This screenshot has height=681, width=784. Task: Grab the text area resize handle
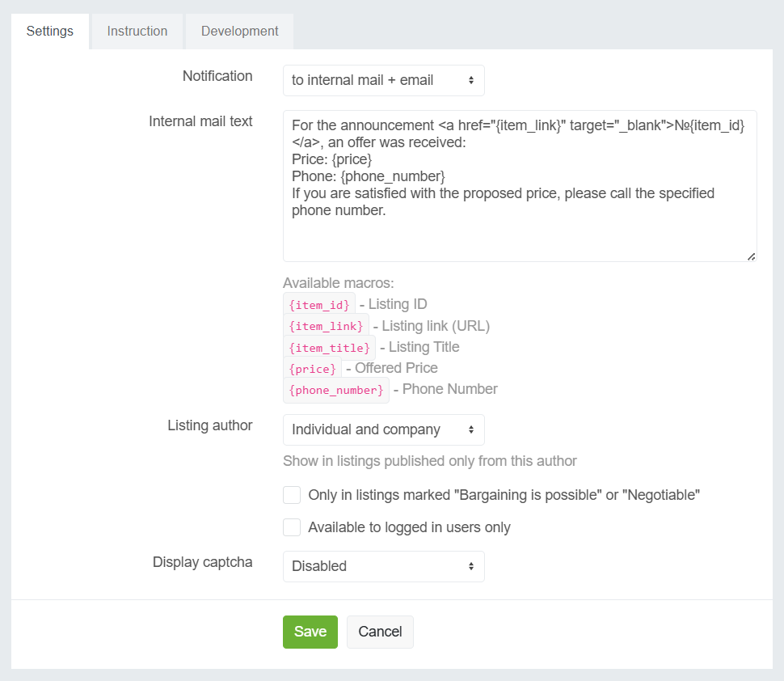coord(751,256)
